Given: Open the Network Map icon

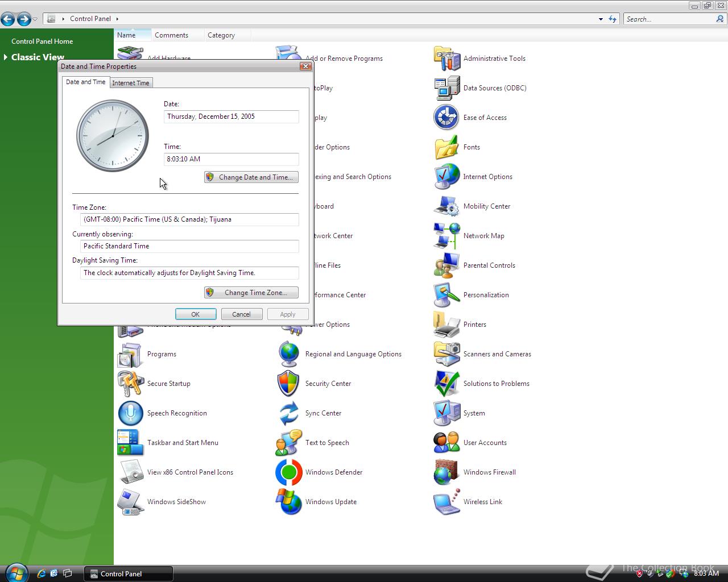Looking at the screenshot, I should point(446,235).
